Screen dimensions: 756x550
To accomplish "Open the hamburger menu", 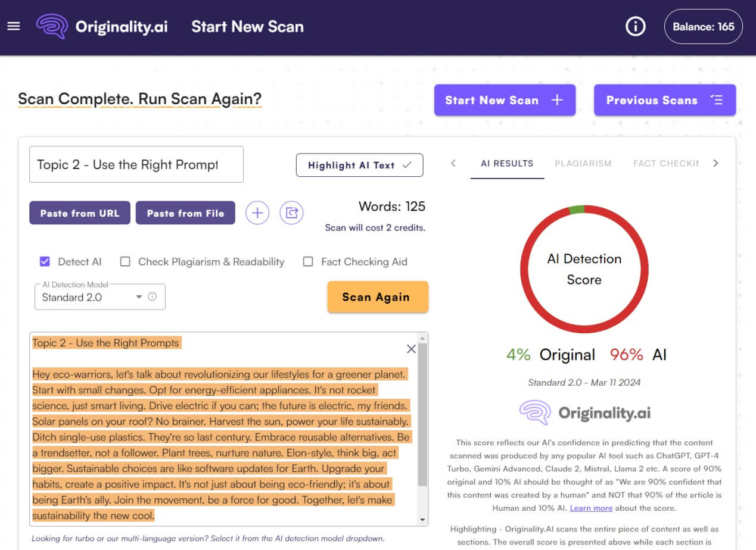I will [x=14, y=27].
